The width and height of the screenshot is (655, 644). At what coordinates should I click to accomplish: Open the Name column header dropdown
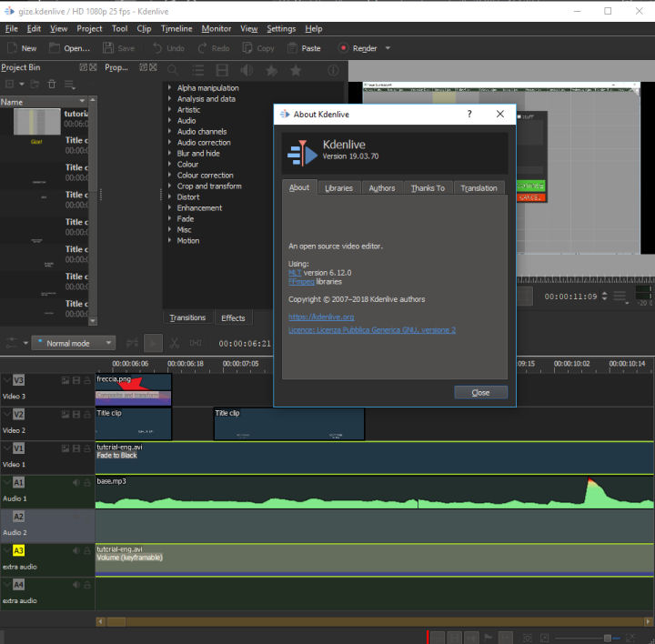point(82,101)
